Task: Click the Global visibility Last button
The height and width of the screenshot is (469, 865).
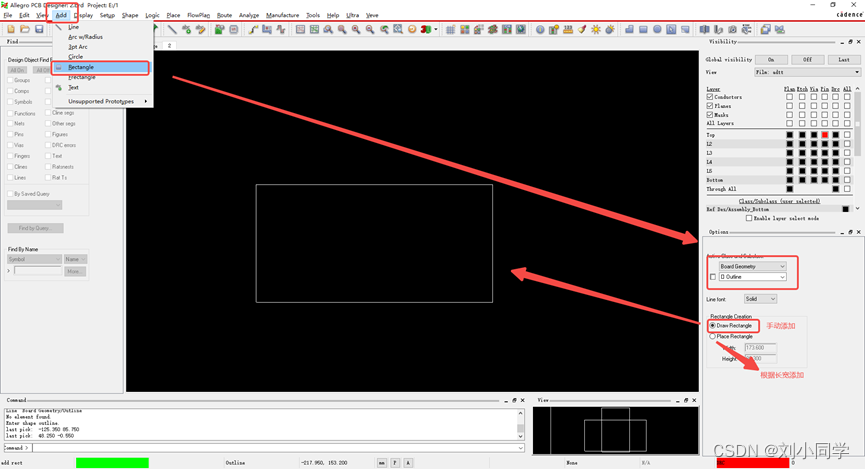Action: [x=843, y=59]
